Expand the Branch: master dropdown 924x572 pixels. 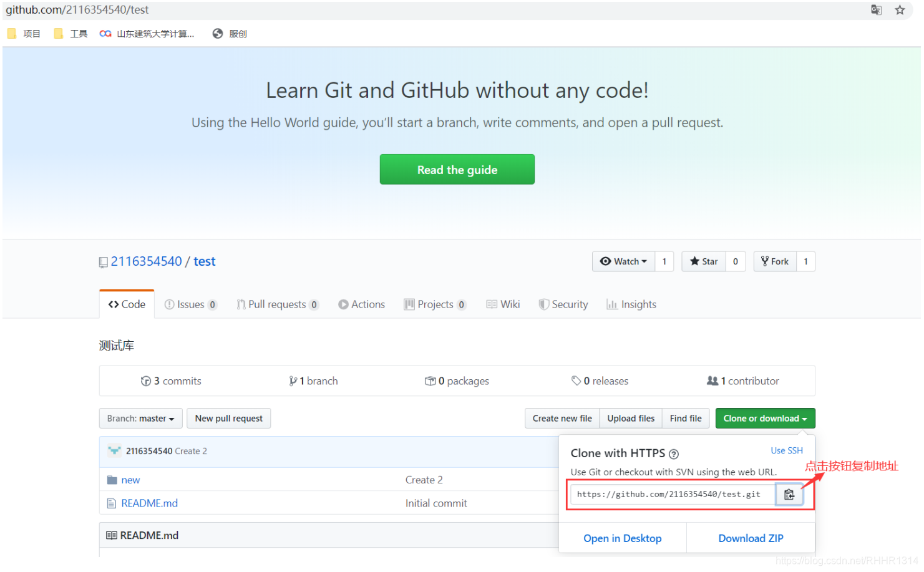click(x=140, y=419)
